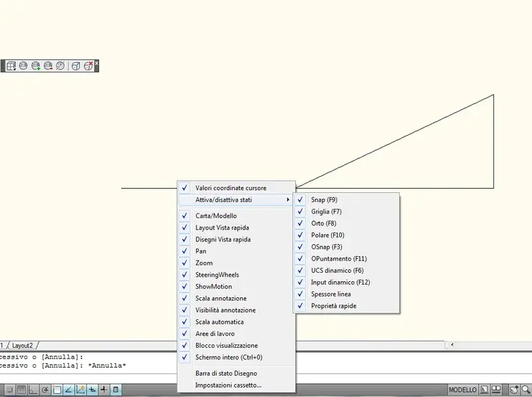
Task: Toggle ShowMotion menu entry
Action: (237, 287)
